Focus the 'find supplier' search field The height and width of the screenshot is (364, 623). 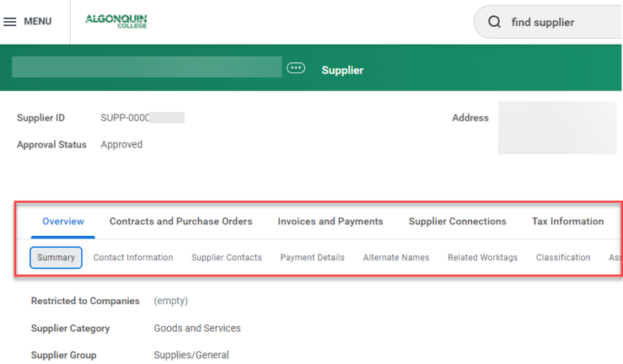(x=560, y=22)
